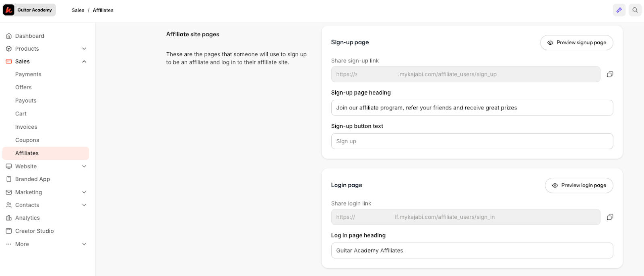This screenshot has width=644, height=276.
Task: Click the share login link field
Action: [466, 217]
